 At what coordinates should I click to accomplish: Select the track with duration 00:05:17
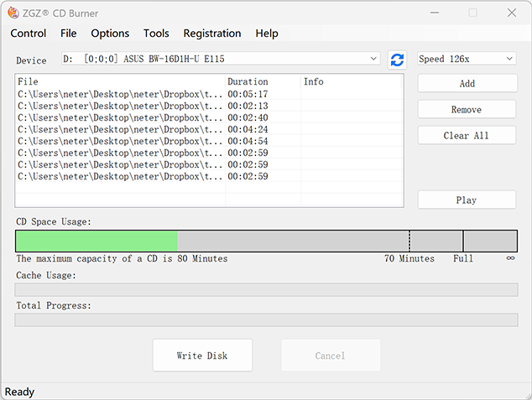coord(209,94)
